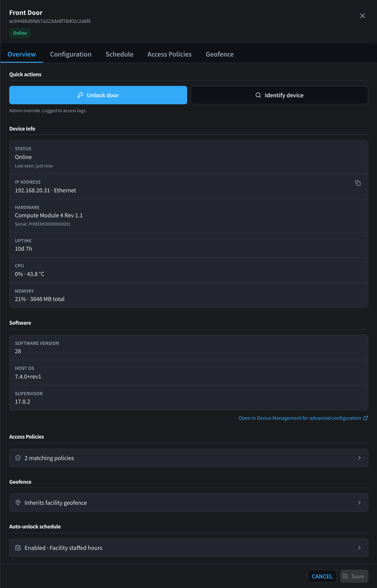This screenshot has width=377, height=588.
Task: Click the calendar clock icon in Auto-unlock row
Action: (18, 548)
